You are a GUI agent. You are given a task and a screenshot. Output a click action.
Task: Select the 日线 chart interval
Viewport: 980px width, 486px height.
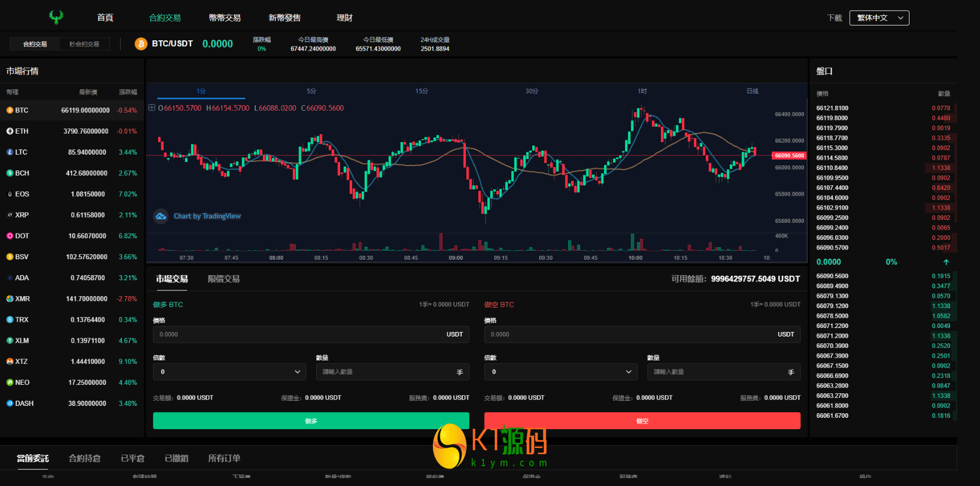point(752,91)
